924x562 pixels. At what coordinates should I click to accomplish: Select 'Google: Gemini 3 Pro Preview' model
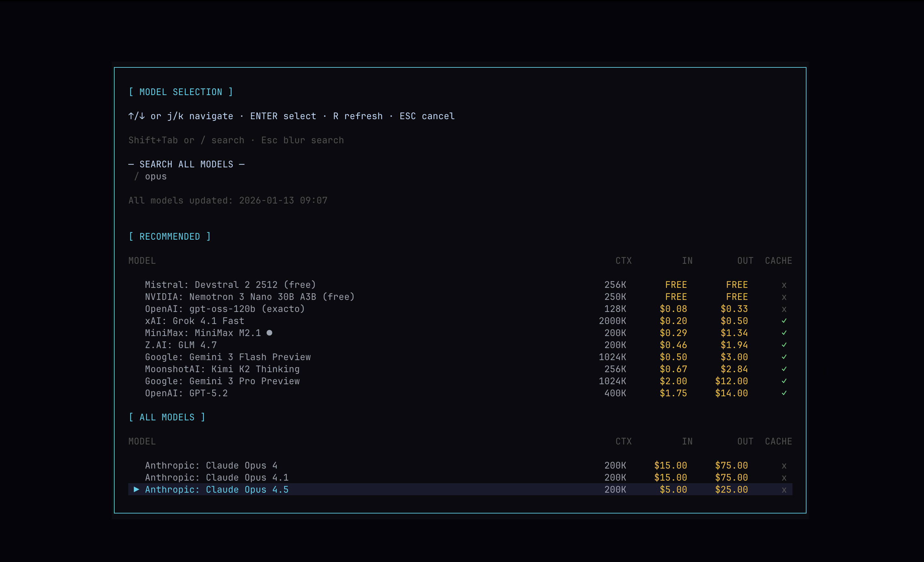point(222,381)
